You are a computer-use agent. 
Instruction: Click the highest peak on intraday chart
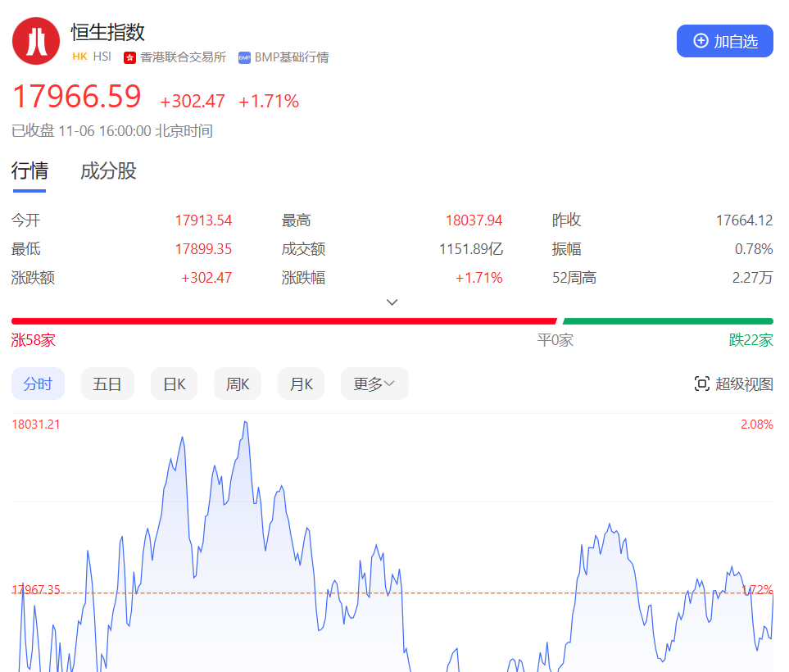245,423
